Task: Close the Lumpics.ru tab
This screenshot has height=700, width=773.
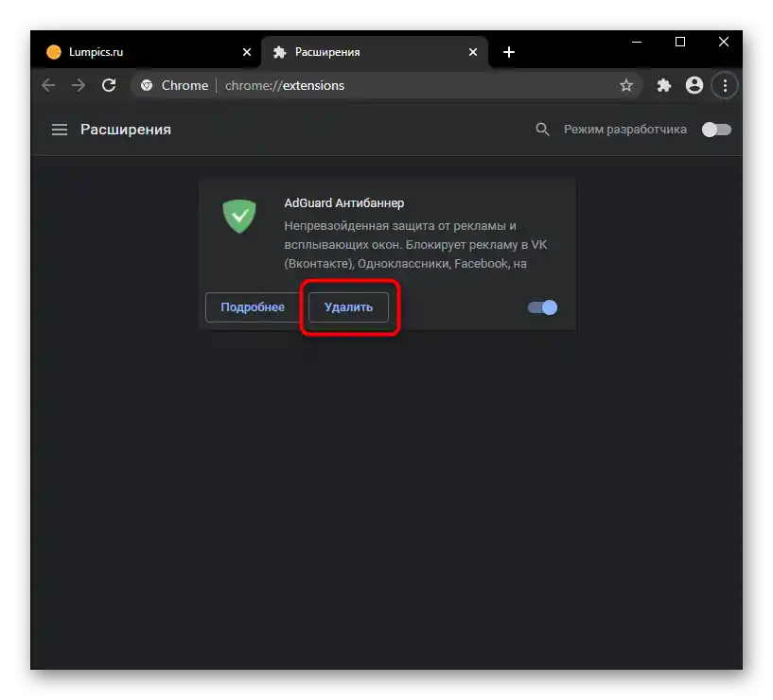Action: pyautogui.click(x=247, y=52)
